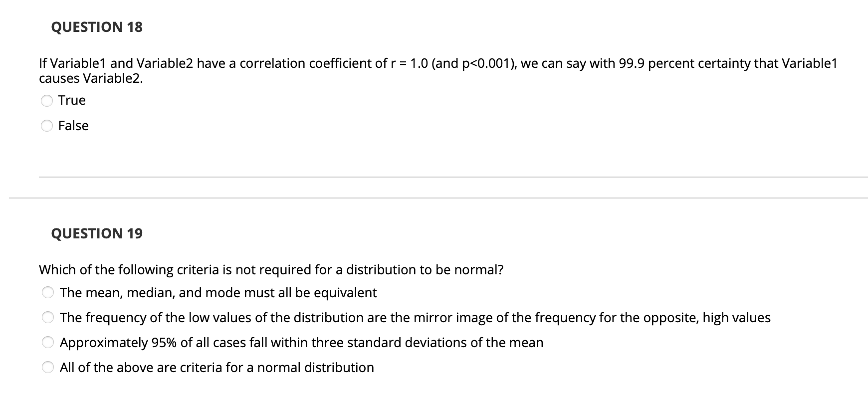The height and width of the screenshot is (400, 868).
Task: Click the Question 19 prompt about normal distribution criteria
Action: point(271,269)
